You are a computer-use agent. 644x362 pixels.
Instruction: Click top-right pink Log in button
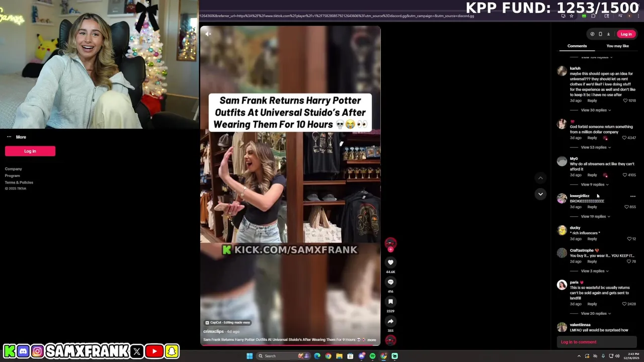(626, 34)
